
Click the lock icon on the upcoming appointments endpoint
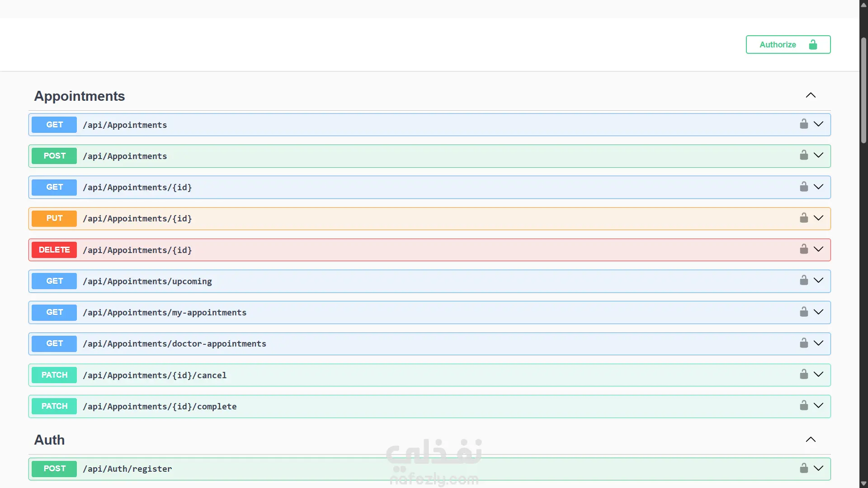(x=803, y=281)
